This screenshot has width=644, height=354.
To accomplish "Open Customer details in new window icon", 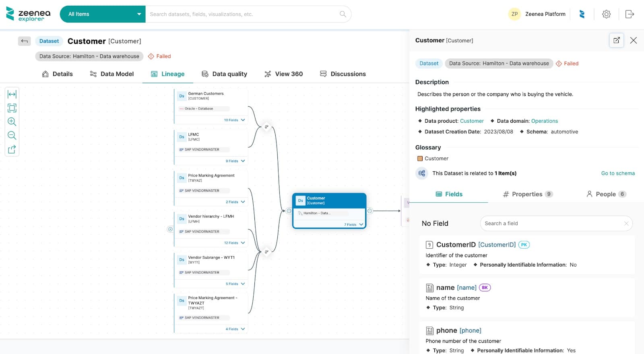I will (x=616, y=40).
